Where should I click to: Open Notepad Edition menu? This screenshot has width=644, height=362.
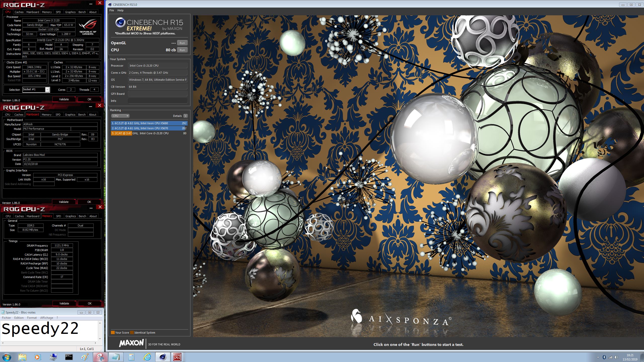pyautogui.click(x=19, y=318)
